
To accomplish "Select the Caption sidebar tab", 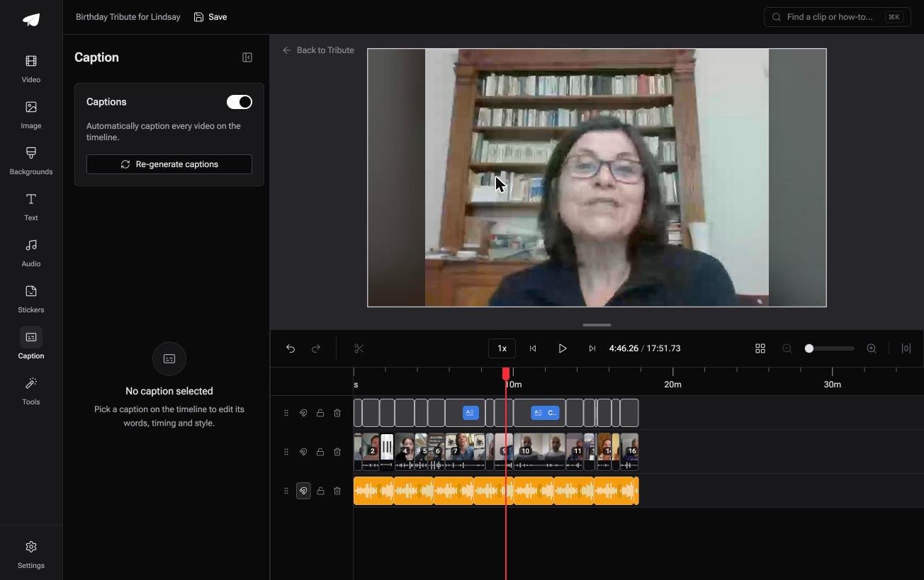I will 31,345.
